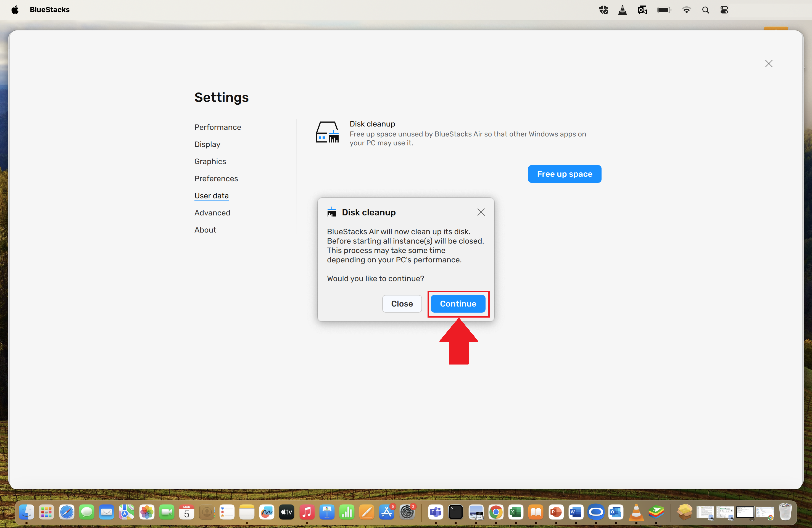Open Keynote from the dock
The width and height of the screenshot is (812, 528).
327,512
